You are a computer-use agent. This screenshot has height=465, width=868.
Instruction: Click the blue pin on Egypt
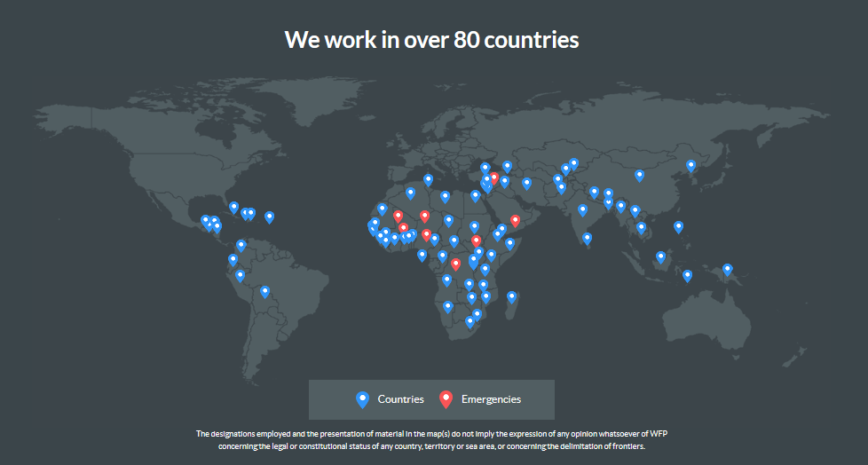click(476, 195)
